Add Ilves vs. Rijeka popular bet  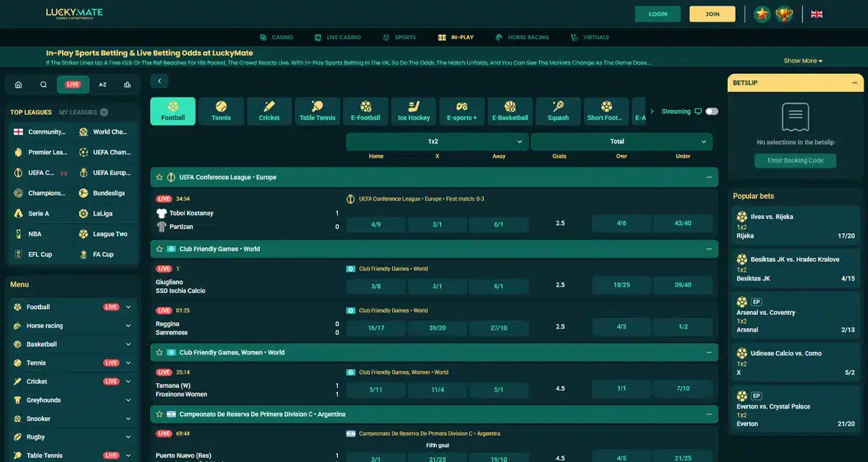795,225
